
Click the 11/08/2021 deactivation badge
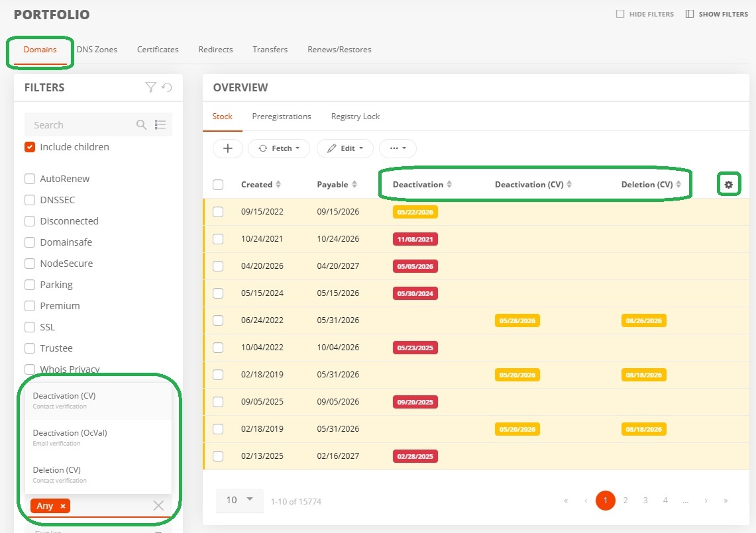point(415,239)
